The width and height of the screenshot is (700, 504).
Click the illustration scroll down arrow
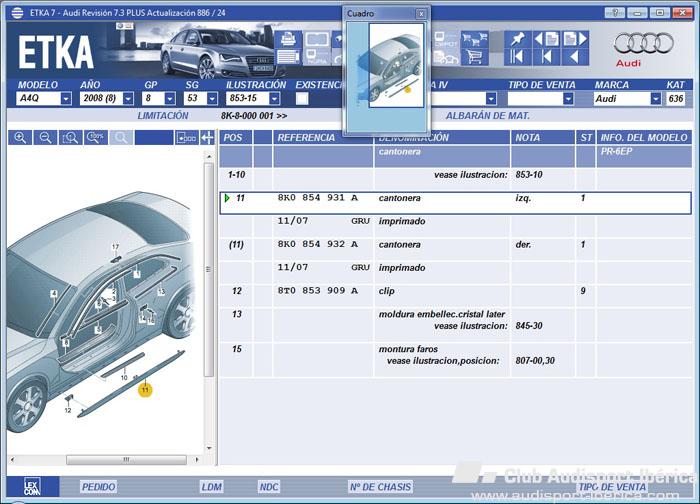(209, 448)
